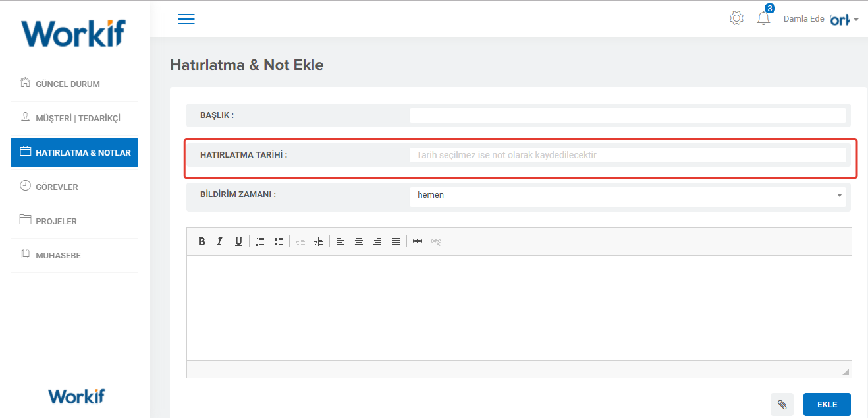The height and width of the screenshot is (418, 868).
Task: Click the Muhasebe documents icon
Action: (26, 254)
